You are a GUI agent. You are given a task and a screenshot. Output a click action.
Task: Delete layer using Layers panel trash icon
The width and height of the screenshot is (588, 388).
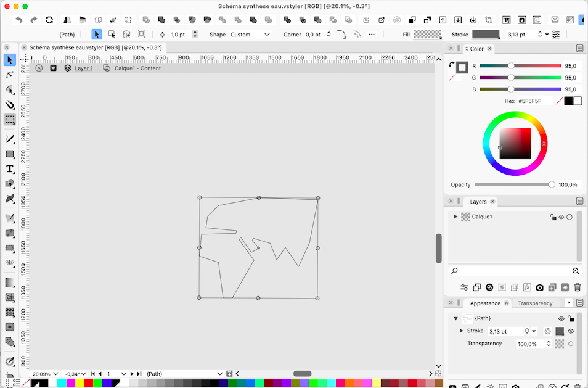click(577, 287)
